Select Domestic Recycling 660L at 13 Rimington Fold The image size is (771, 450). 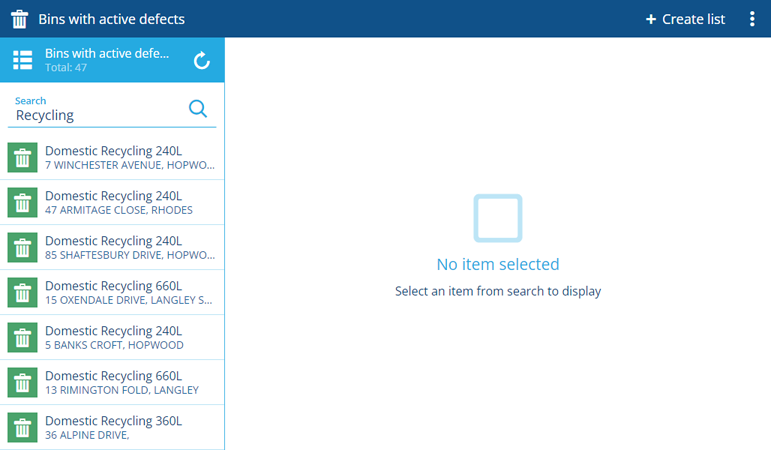click(112, 382)
